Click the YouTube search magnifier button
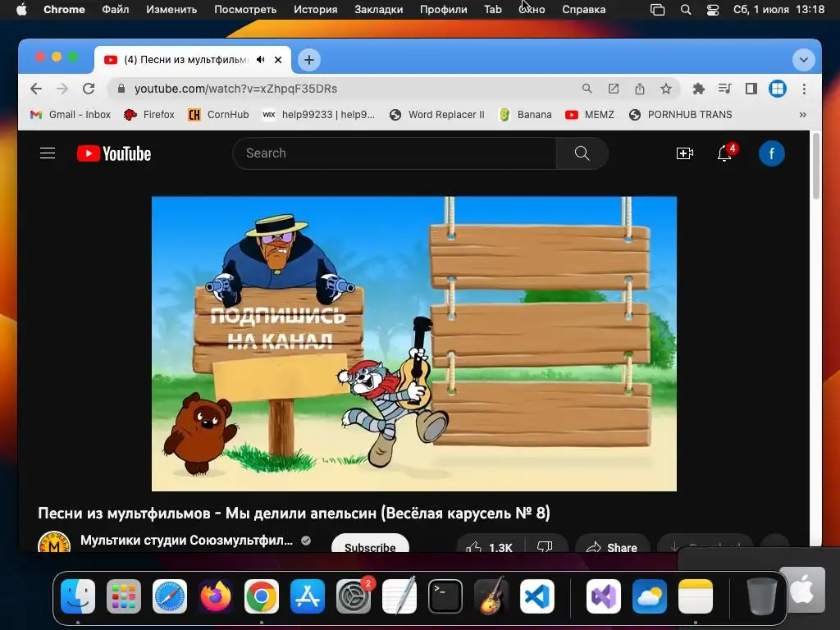 (582, 153)
